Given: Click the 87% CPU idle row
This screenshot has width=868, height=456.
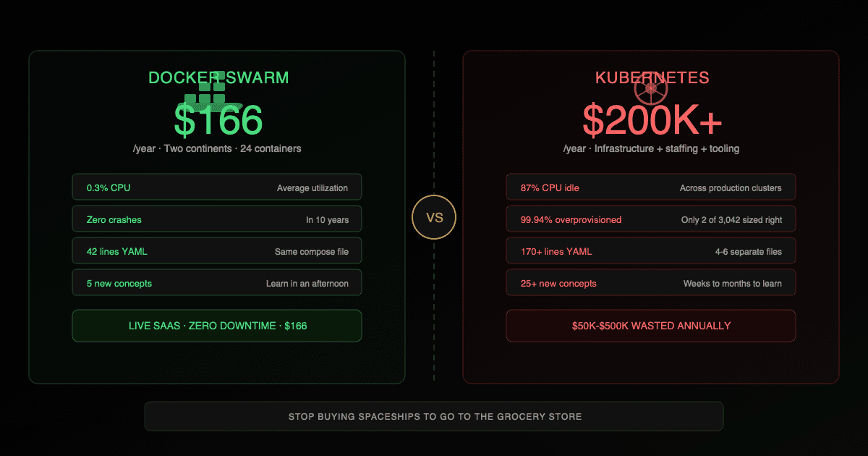Looking at the screenshot, I should pos(651,187).
